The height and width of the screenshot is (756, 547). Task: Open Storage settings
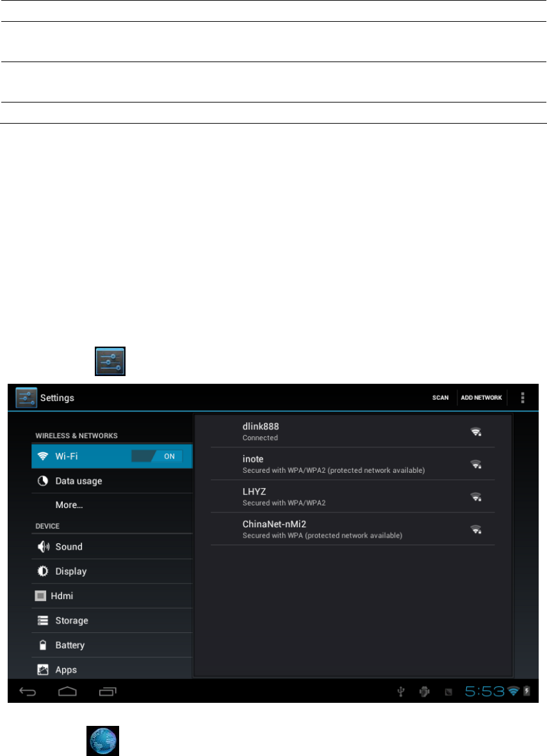coord(112,621)
